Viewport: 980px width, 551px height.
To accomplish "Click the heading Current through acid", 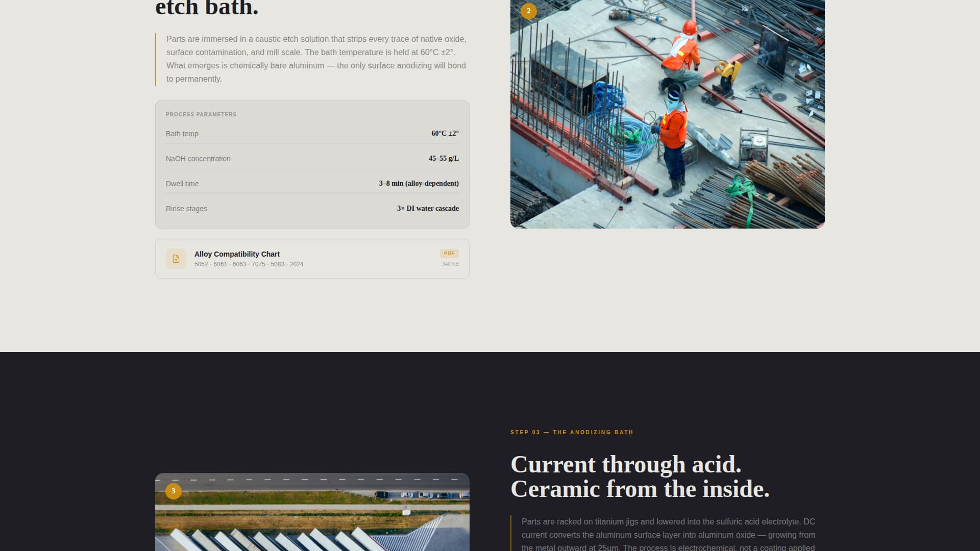I will pyautogui.click(x=626, y=465).
